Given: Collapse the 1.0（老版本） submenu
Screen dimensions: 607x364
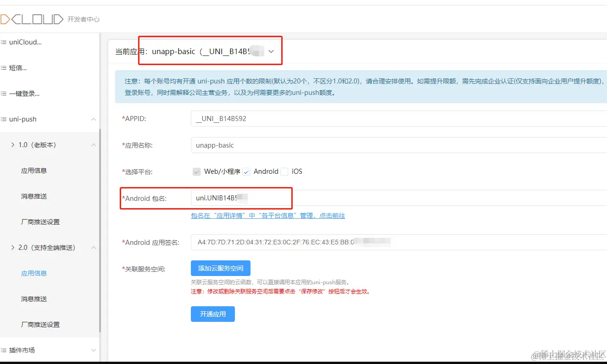Looking at the screenshot, I should coord(94,145).
